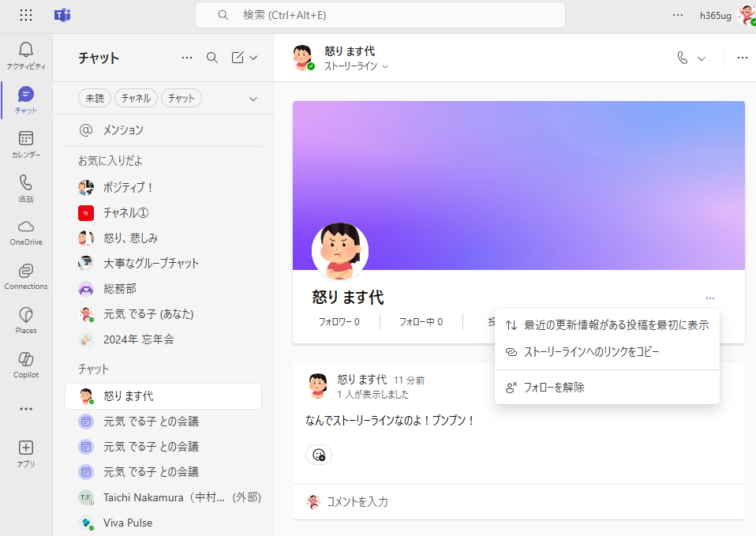Open the ストーリーライン dropdown under the name
This screenshot has width=756, height=536.
356,66
